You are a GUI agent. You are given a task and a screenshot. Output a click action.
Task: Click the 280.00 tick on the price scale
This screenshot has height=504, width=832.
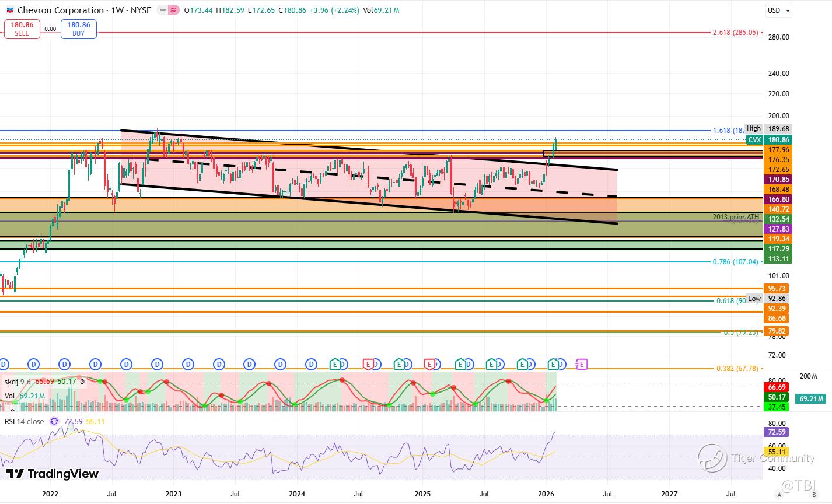(779, 37)
